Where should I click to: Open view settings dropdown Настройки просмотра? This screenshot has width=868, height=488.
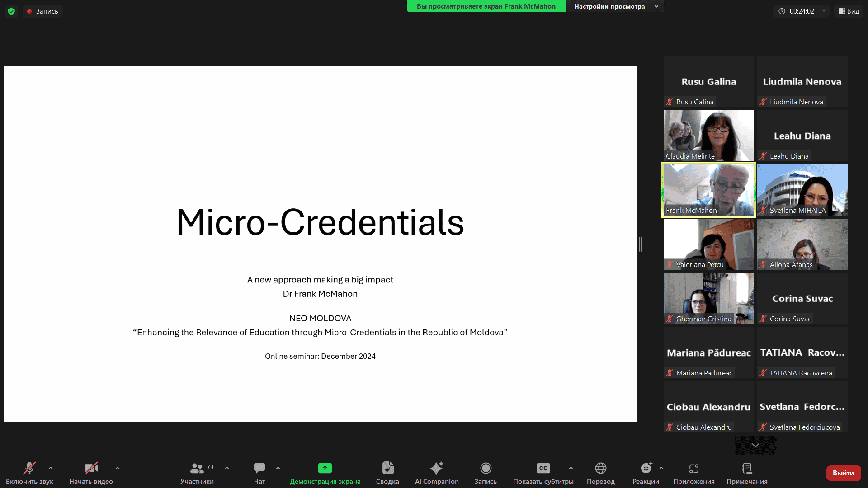pos(615,6)
